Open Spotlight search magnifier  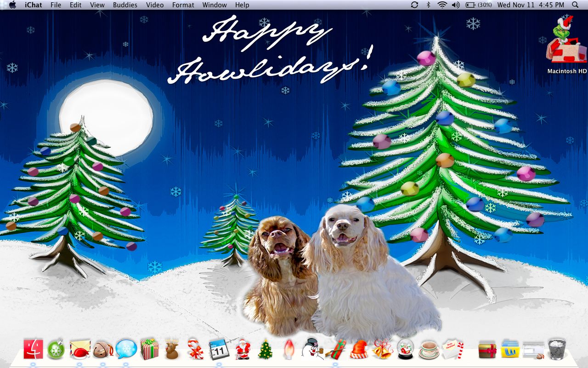coord(575,5)
